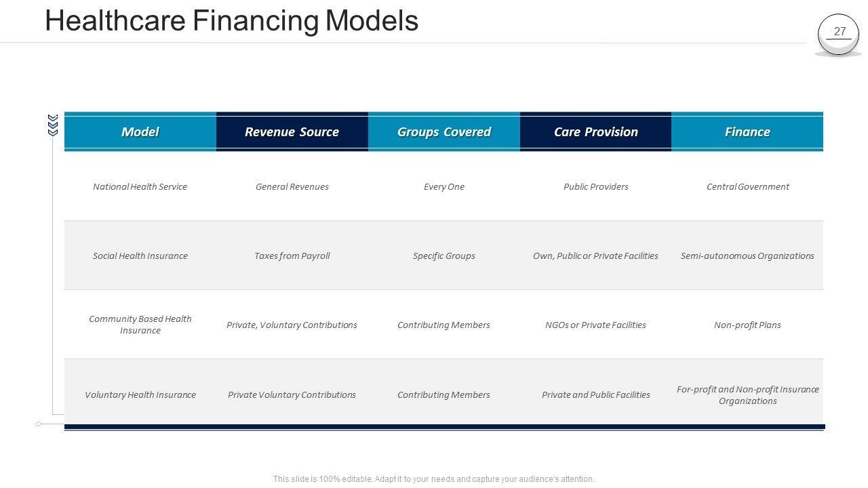Select the Central Government cell
This screenshot has height=488, width=868.
pos(747,187)
